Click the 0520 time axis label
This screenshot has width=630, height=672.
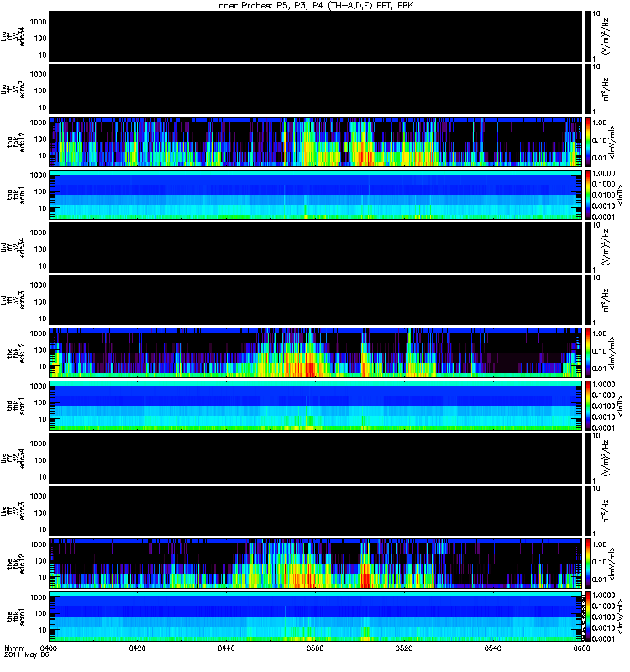tap(404, 648)
